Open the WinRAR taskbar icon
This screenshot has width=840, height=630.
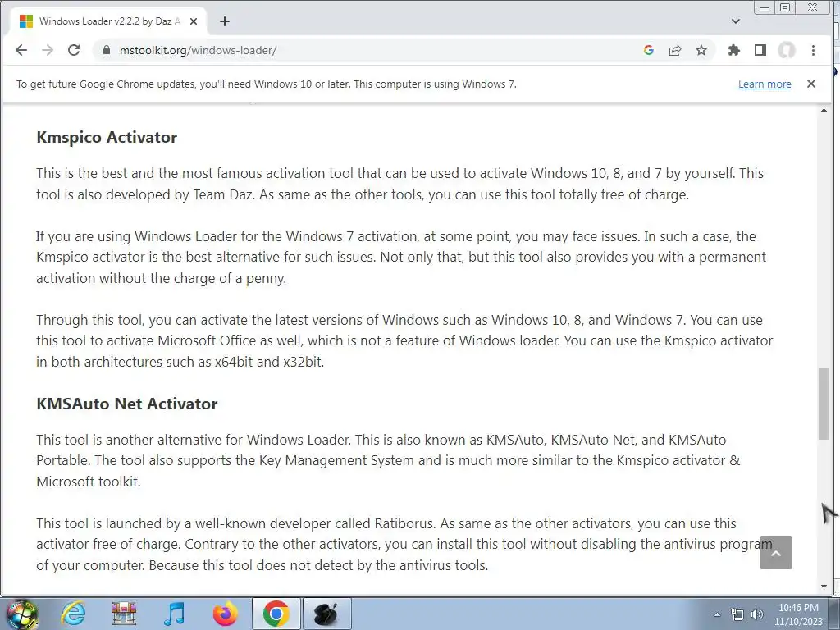click(123, 614)
